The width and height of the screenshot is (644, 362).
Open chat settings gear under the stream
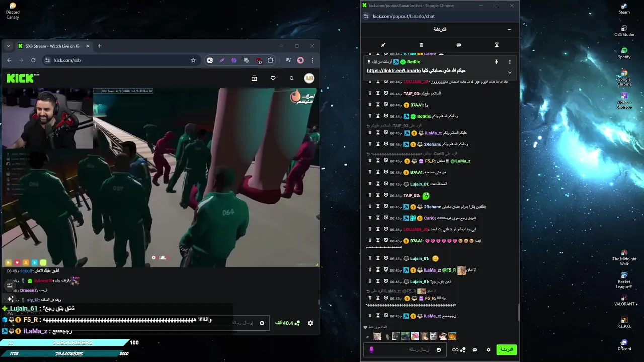coord(310,323)
